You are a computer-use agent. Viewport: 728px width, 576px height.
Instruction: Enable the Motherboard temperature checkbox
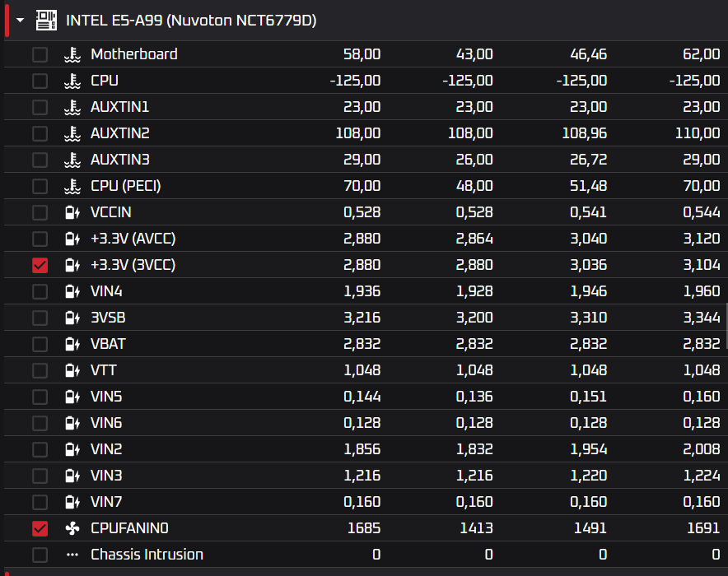(40, 54)
